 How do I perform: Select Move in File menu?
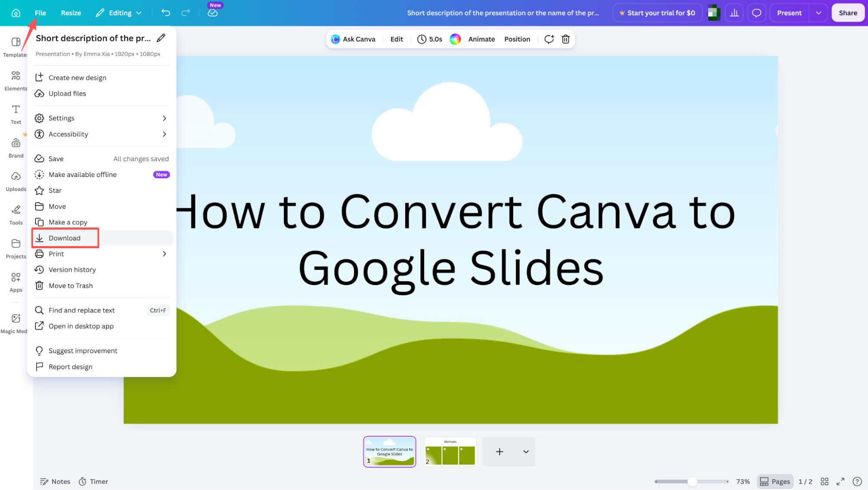coord(102,207)
